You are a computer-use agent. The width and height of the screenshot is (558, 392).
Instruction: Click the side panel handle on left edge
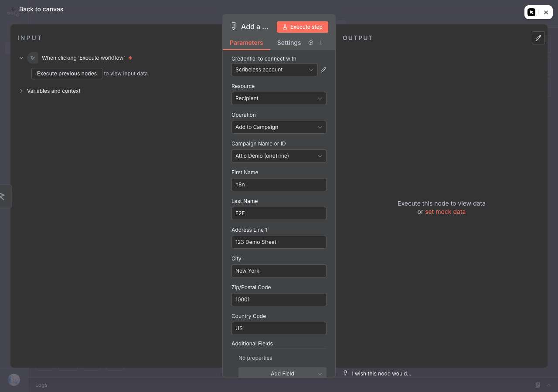5,196
